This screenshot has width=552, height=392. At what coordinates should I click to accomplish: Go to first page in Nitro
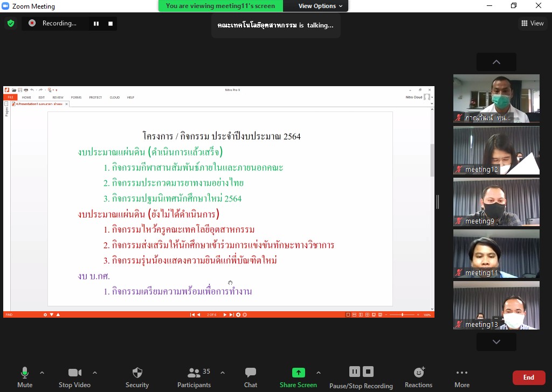[192, 314]
